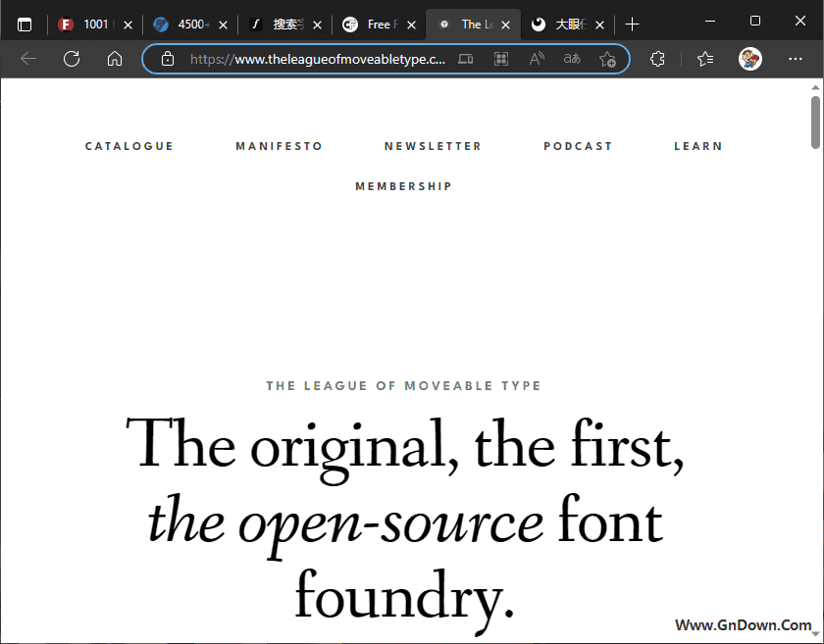Open the Extensions puzzle icon
This screenshot has width=824, height=644.
[658, 59]
